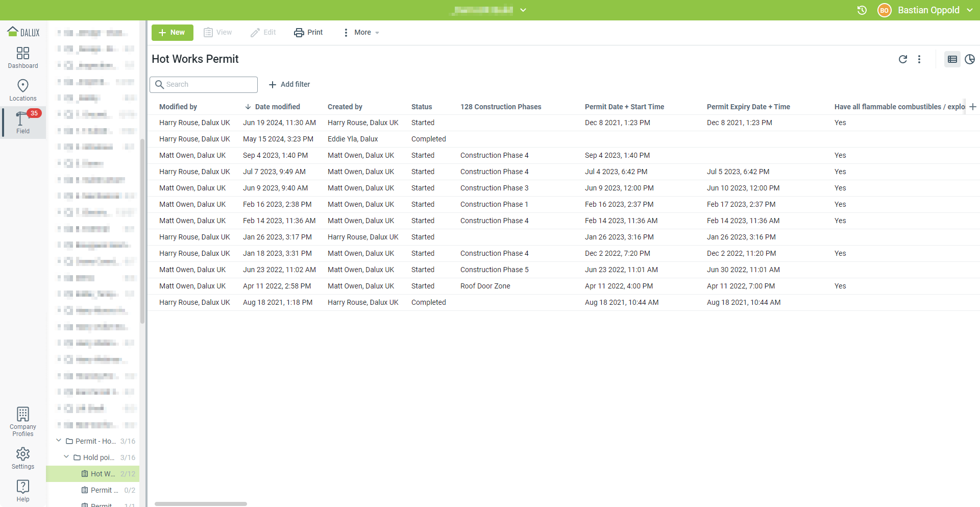
Task: Click Add filter
Action: click(x=289, y=84)
